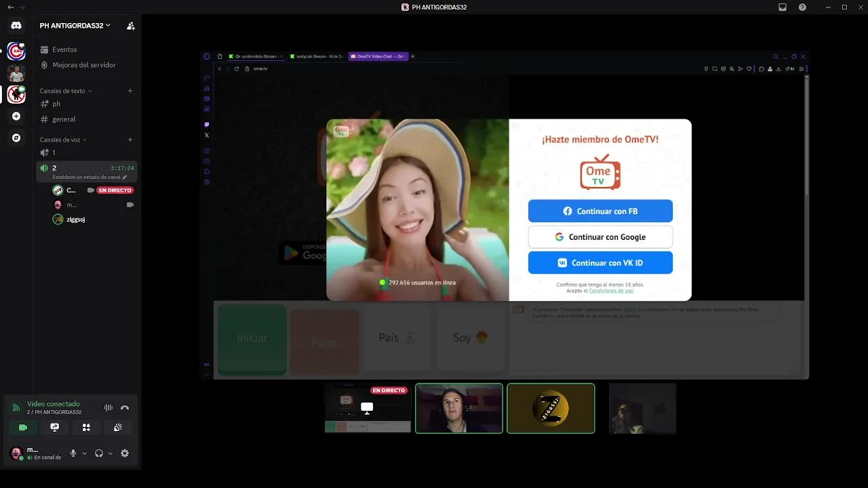Open the activities button
The image size is (868, 488).
pyautogui.click(x=86, y=428)
